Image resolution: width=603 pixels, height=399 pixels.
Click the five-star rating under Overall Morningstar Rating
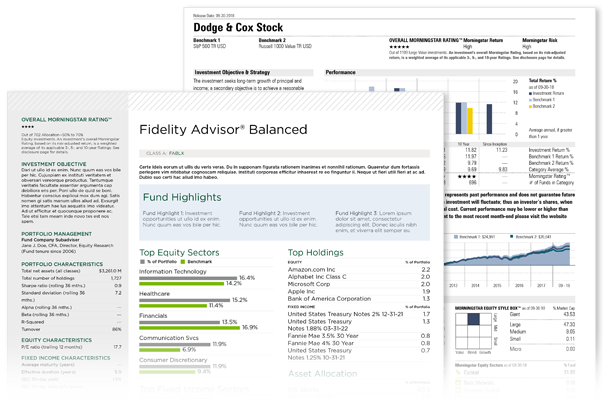399,47
